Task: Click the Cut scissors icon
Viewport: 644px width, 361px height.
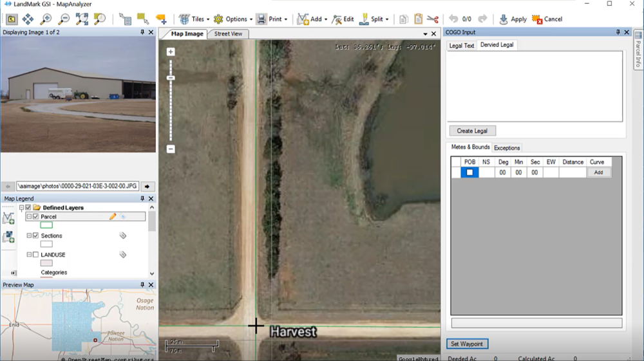Action: (x=433, y=19)
